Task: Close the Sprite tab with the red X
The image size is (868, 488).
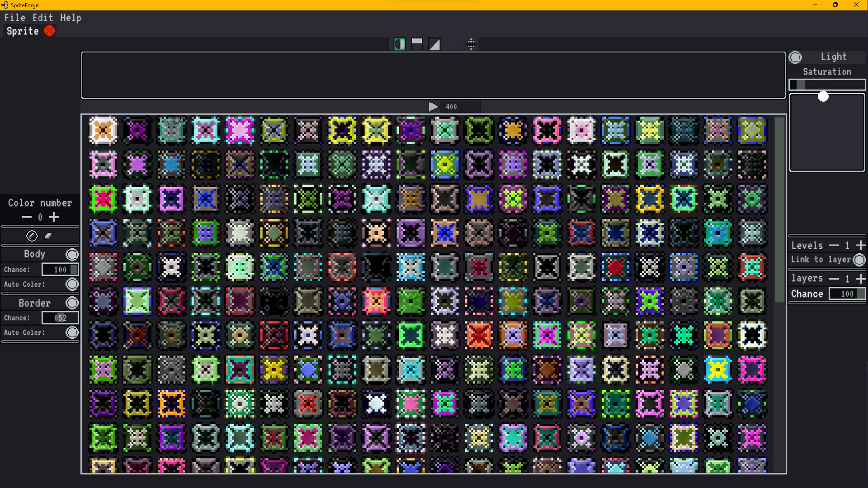Action: click(50, 31)
